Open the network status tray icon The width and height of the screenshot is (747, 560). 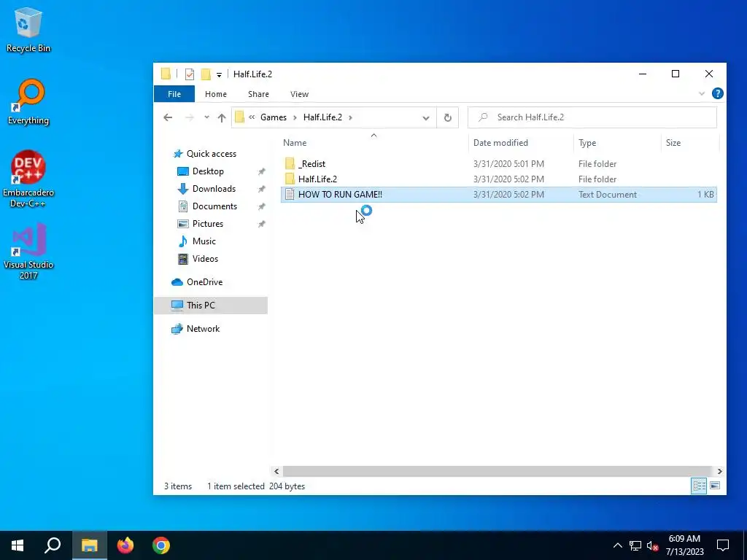[635, 545]
